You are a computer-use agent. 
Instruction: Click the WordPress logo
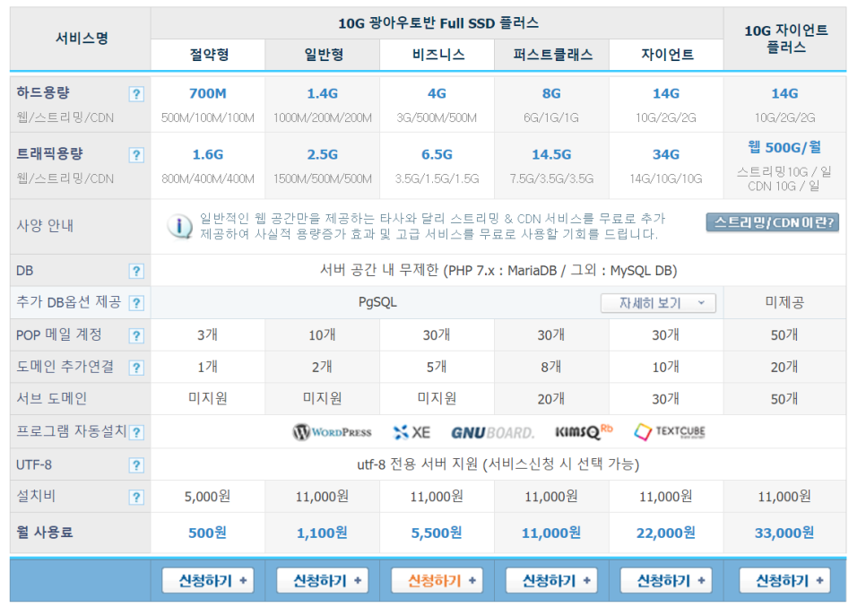(332, 432)
